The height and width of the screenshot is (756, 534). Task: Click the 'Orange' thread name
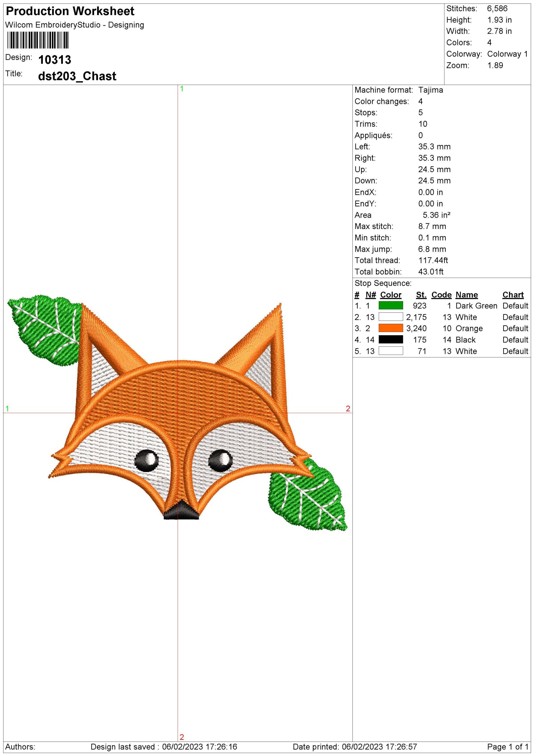[469, 329]
